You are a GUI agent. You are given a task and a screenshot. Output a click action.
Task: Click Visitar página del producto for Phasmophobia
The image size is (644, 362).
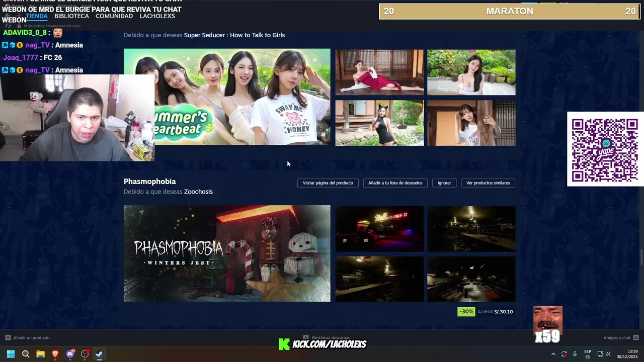point(328,183)
